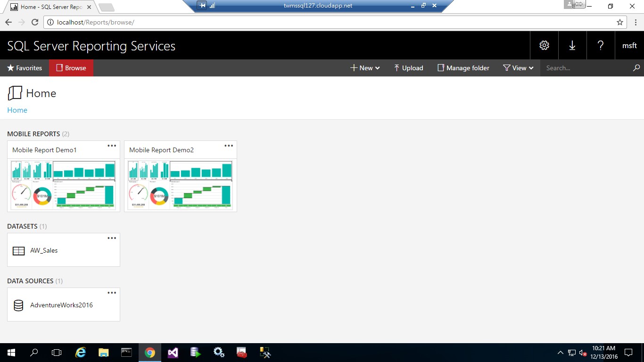This screenshot has height=362, width=644.
Task: Open Visual Studio from taskbar
Action: 173,353
